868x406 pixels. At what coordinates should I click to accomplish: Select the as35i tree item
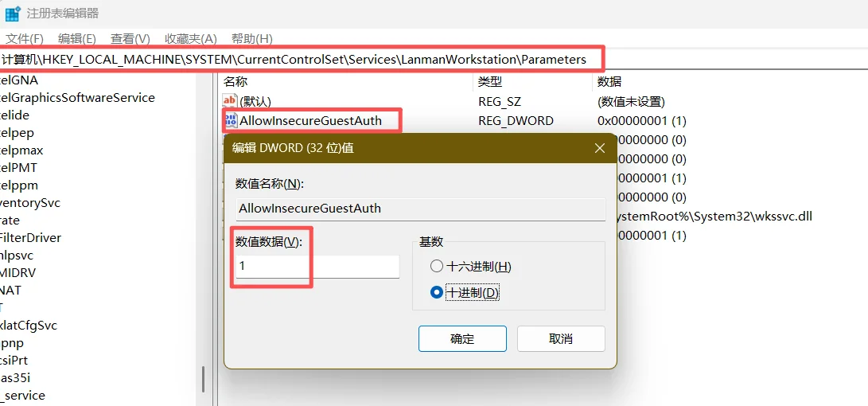click(x=14, y=378)
